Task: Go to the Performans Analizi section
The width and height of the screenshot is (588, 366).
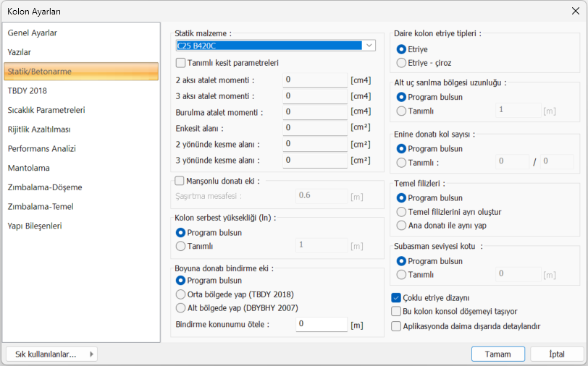Action: tap(42, 149)
